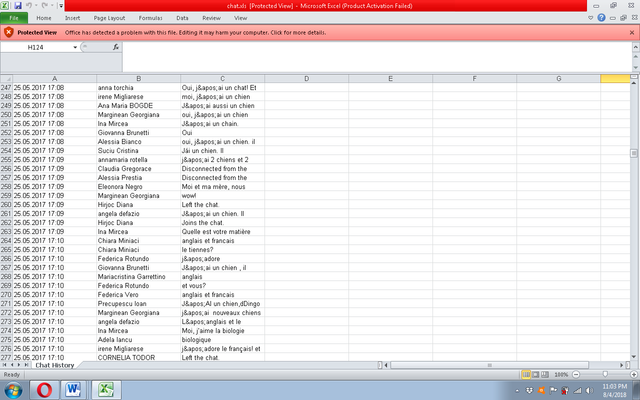This screenshot has width=640, height=400.
Task: Open the Windows Start button
Action: tap(13, 390)
